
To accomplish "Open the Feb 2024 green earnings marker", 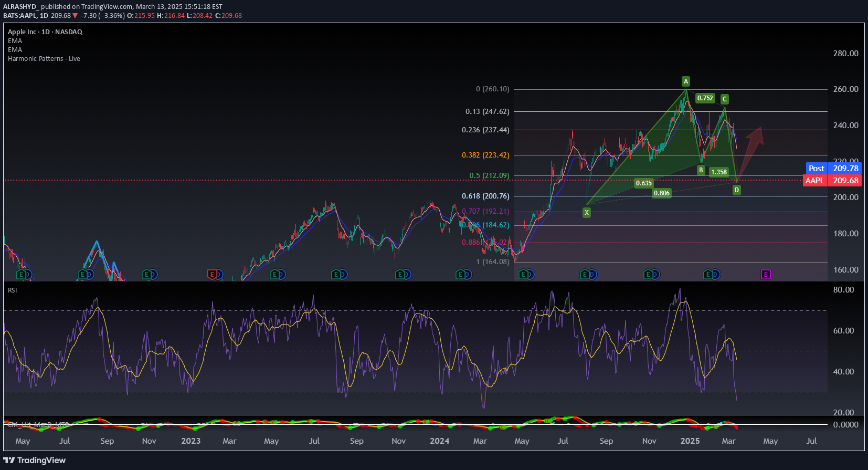I will click(460, 274).
